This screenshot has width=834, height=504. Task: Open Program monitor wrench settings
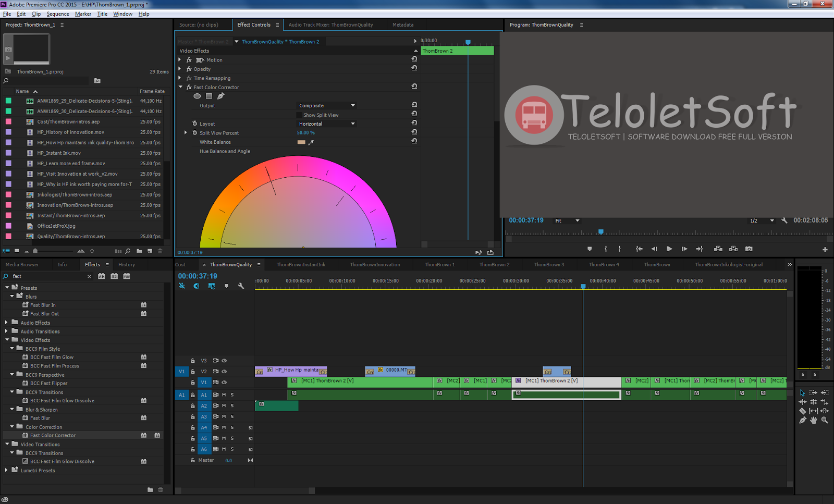784,220
